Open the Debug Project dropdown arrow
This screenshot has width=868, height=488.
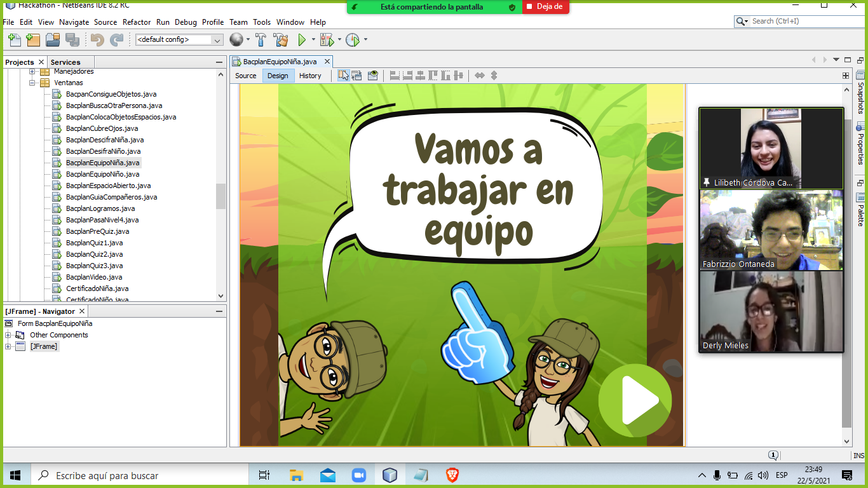click(339, 40)
